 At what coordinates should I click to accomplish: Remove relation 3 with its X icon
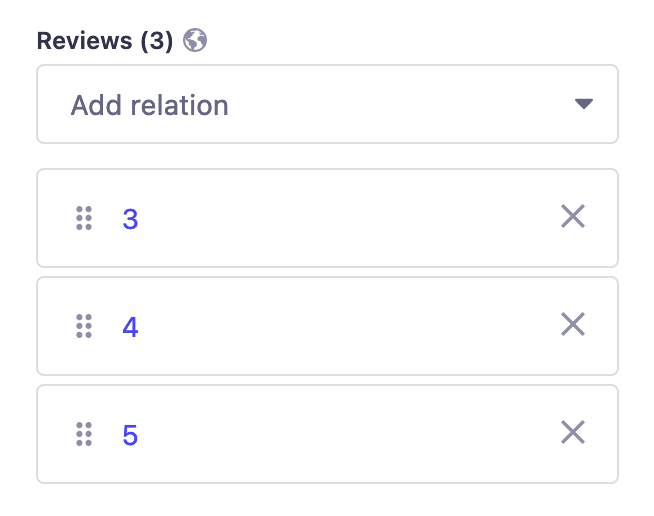[x=573, y=217]
